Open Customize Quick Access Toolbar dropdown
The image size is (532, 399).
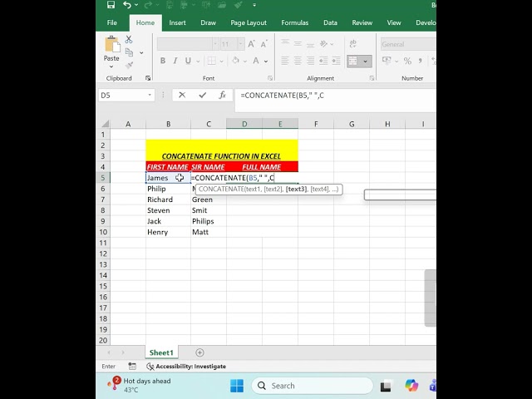[254, 5]
